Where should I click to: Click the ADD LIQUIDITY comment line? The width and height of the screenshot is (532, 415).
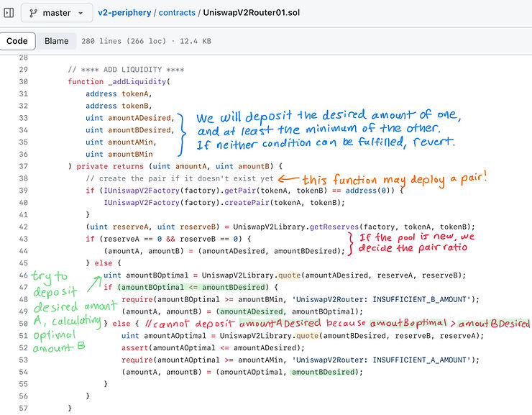tap(126, 69)
